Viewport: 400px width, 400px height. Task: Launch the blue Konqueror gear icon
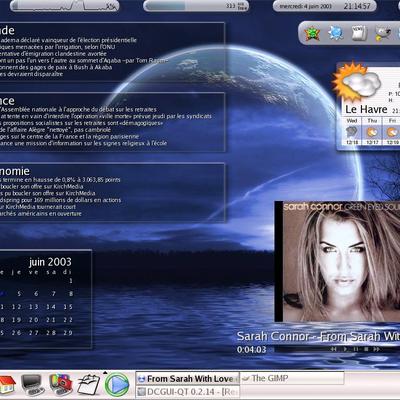[x=336, y=33]
